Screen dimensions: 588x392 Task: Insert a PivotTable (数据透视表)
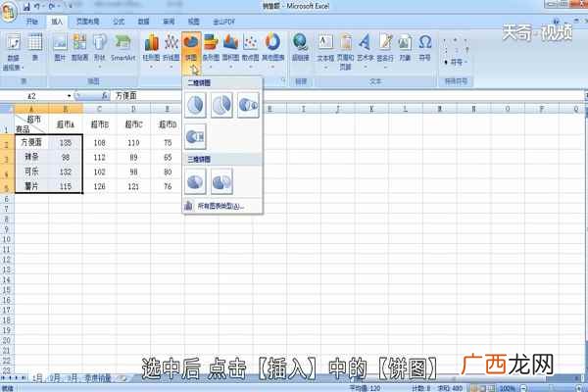13,52
